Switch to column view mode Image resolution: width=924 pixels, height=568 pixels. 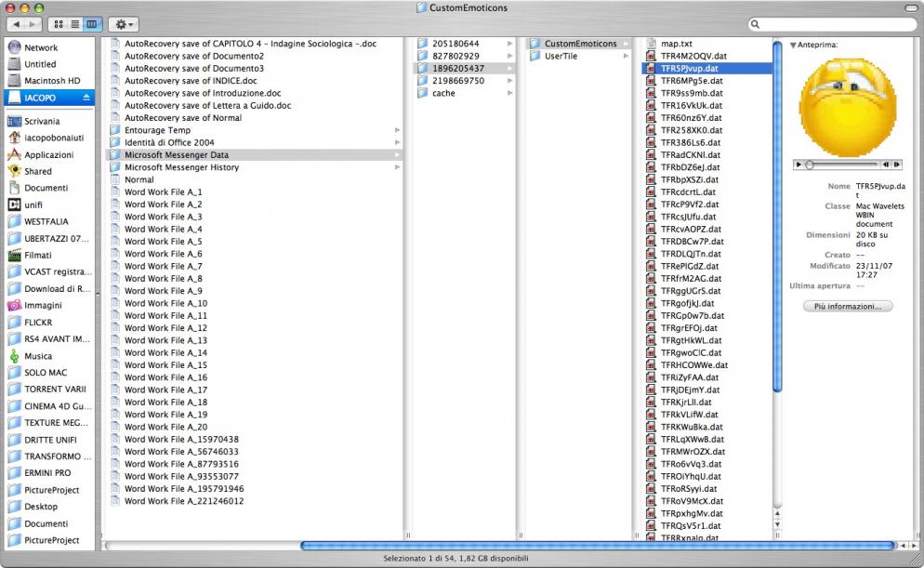click(92, 24)
